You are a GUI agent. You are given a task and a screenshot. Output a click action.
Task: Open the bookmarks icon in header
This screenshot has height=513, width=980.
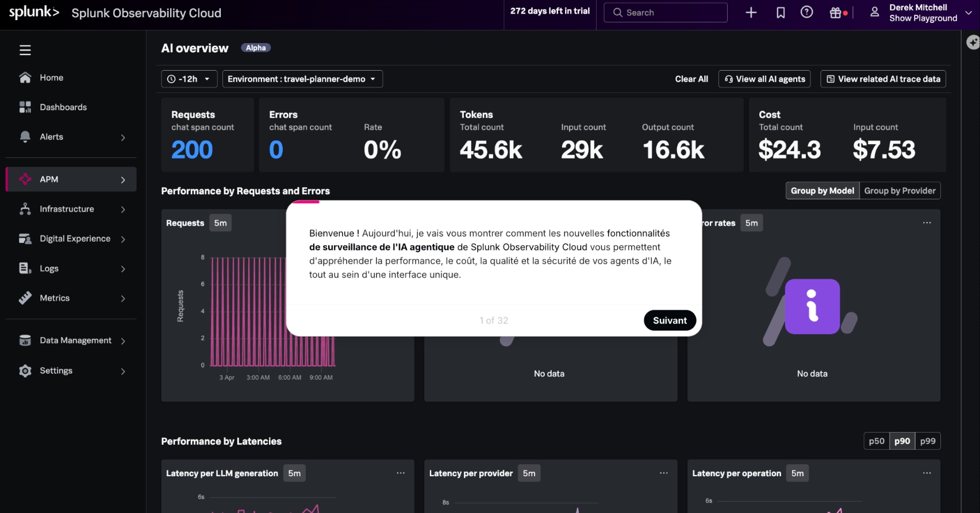coord(781,13)
